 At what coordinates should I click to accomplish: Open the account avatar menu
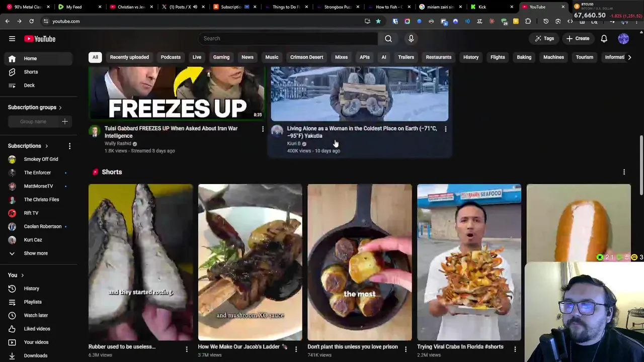(623, 38)
